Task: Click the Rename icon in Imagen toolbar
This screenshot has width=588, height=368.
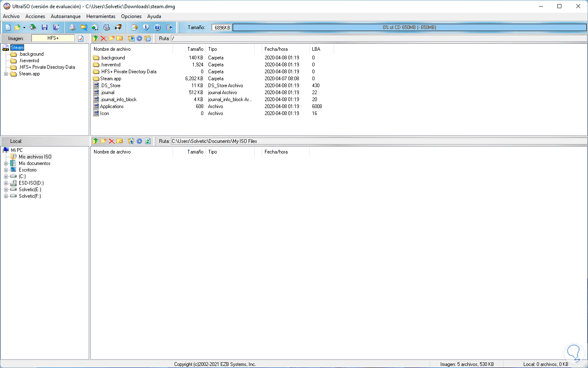Action: (x=120, y=38)
